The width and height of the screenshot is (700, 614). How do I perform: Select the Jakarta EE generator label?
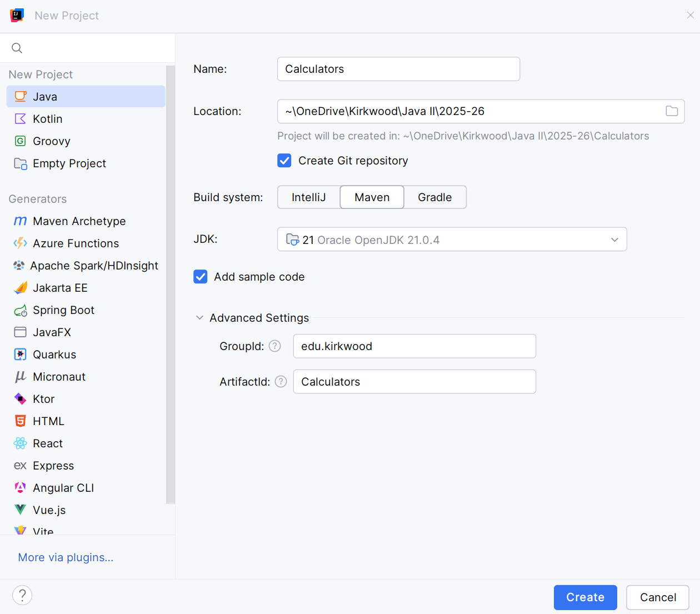[60, 288]
